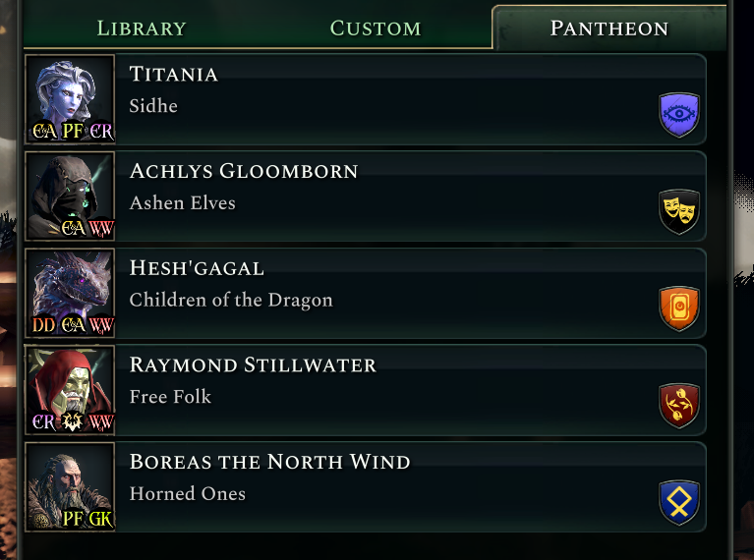Viewport: 754px width, 560px height.
Task: Click the GK badge on Boreas's portrait
Action: pos(100,519)
